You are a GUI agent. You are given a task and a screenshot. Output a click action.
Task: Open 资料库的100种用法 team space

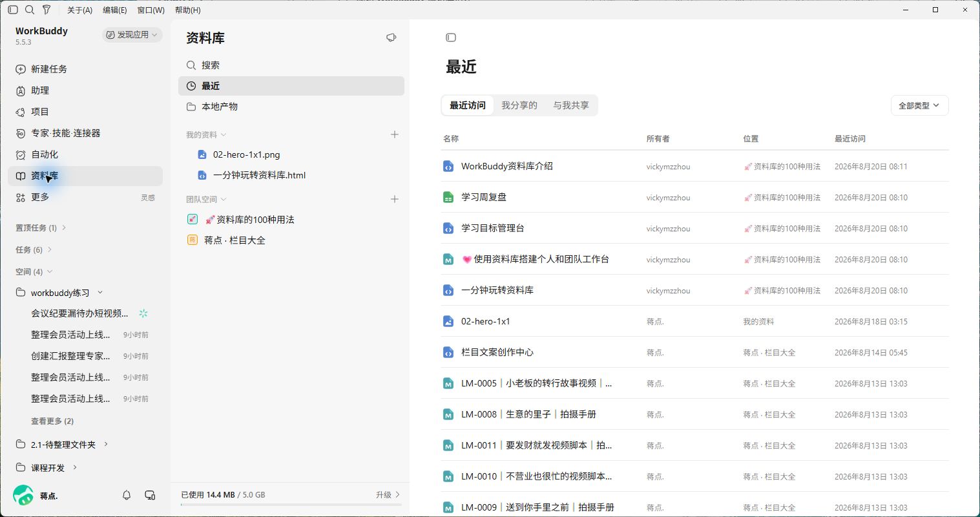coord(291,220)
